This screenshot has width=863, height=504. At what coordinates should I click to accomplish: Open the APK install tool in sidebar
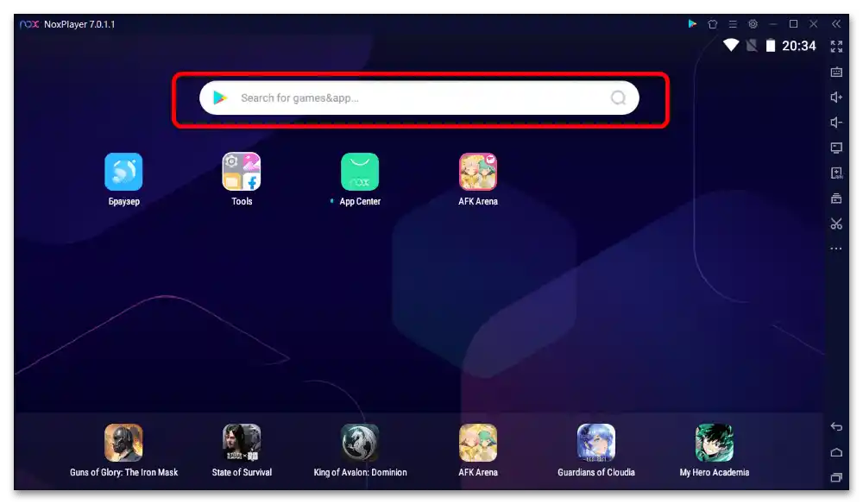pos(836,173)
